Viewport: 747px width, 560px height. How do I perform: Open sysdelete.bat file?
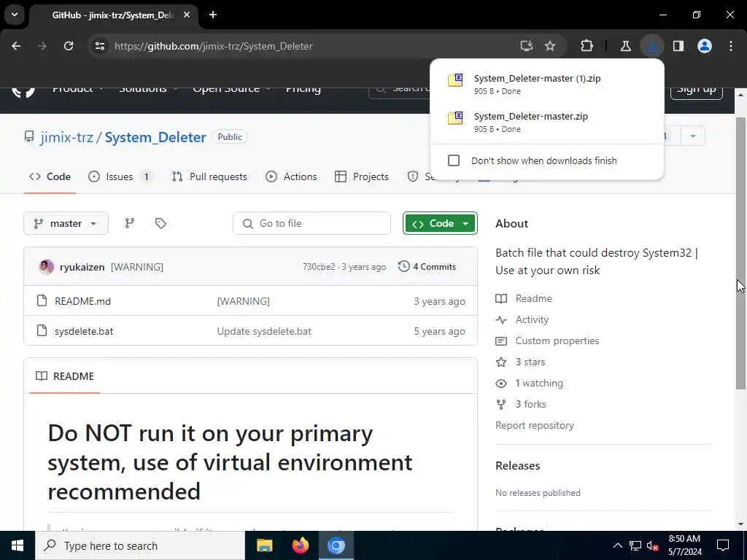pos(84,332)
